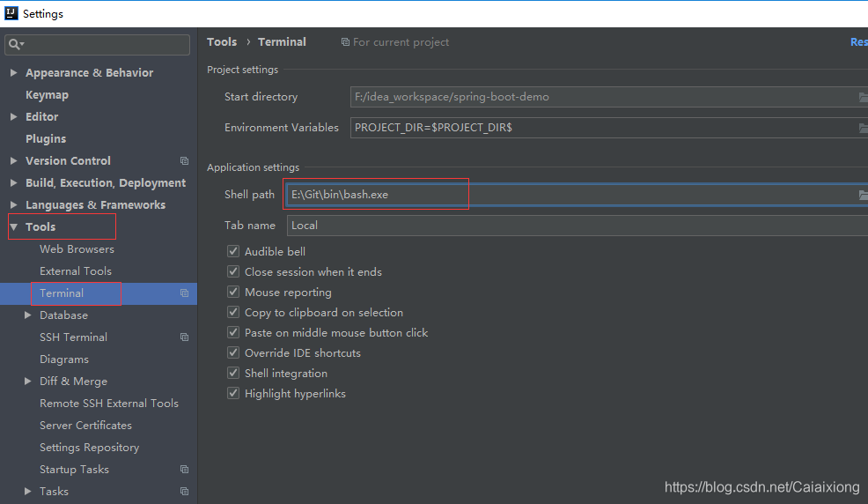Image resolution: width=868 pixels, height=504 pixels.
Task: Select Languages & Frameworks category
Action: point(95,204)
